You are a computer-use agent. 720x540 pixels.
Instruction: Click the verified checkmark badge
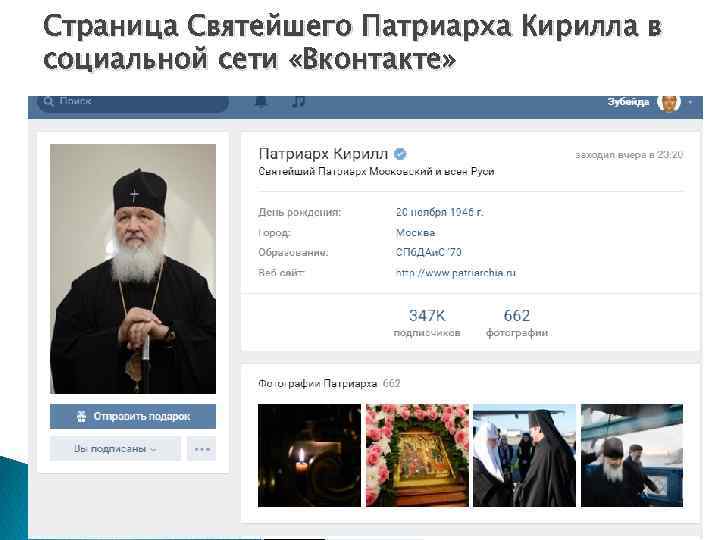[400, 154]
